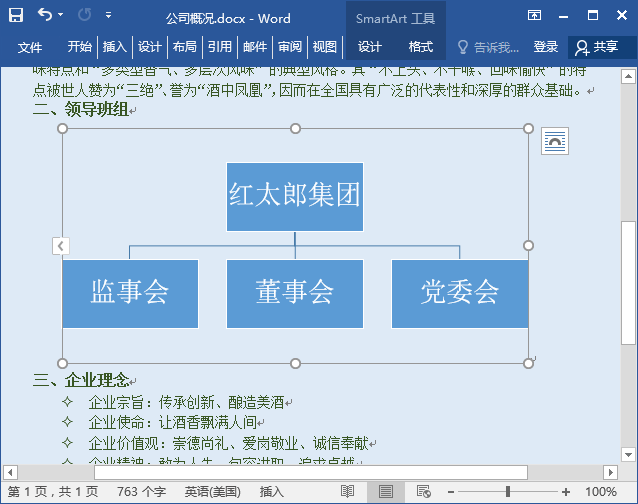Screen dimensions: 638x504
Task: Click the 登录 sign-in button
Action: point(545,47)
